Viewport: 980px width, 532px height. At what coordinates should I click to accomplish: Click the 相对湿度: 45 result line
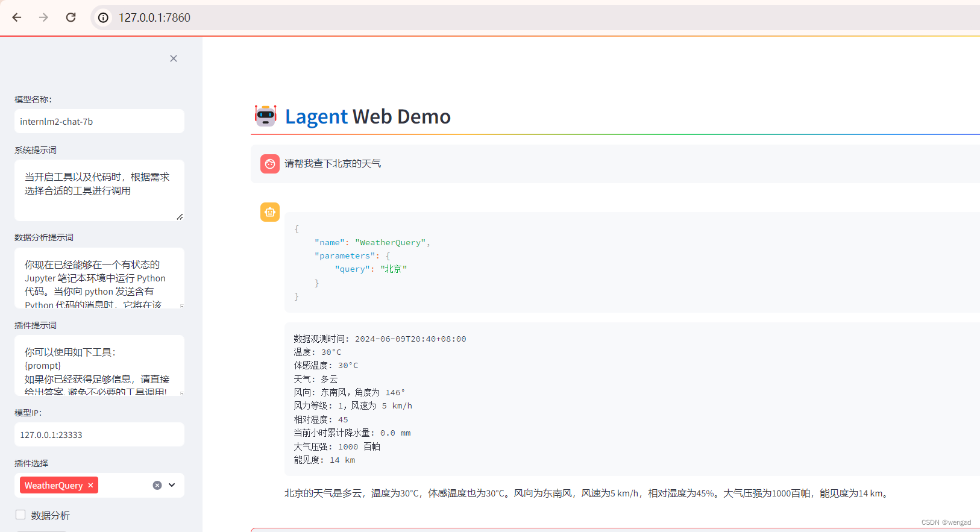[x=321, y=419]
